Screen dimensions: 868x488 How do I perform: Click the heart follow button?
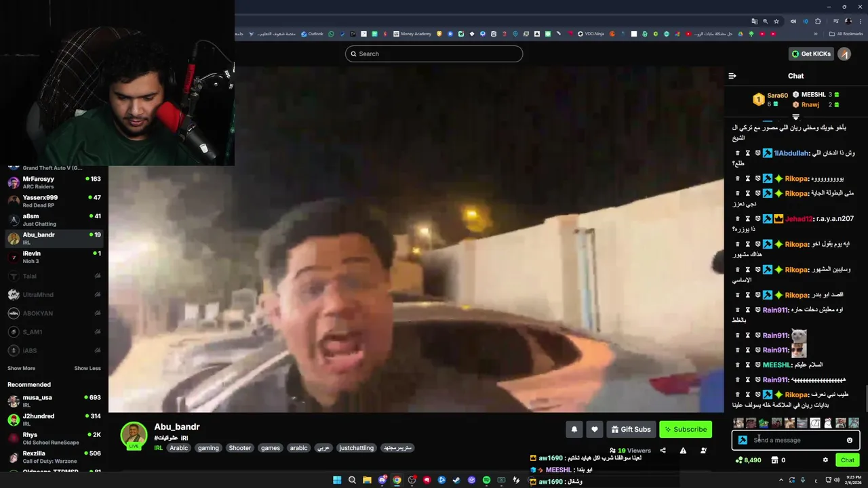(595, 429)
